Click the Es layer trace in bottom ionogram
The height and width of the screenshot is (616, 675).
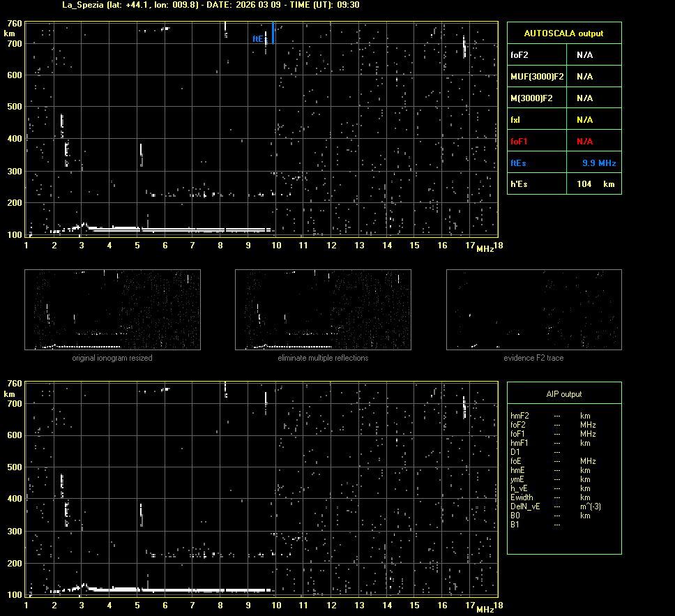[x=174, y=589]
